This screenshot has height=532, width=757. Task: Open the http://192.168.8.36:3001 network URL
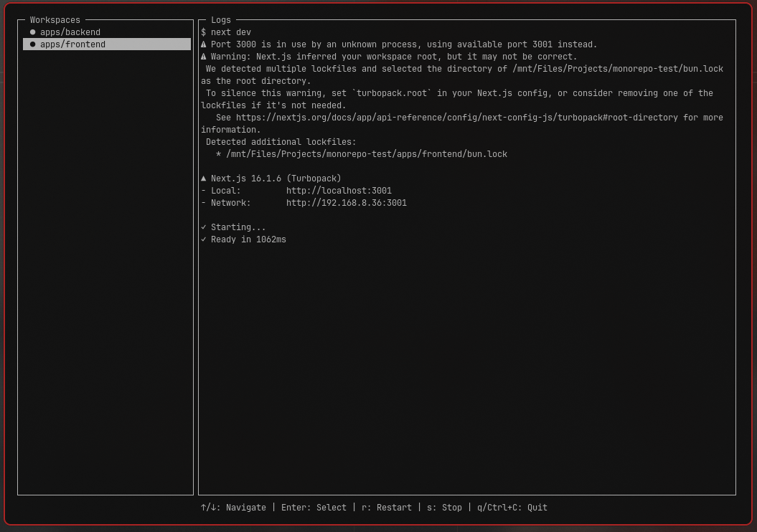click(346, 203)
